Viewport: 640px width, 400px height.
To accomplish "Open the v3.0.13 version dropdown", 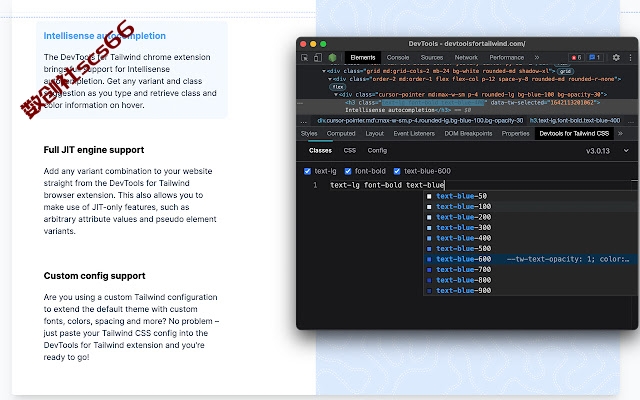I will point(607,151).
